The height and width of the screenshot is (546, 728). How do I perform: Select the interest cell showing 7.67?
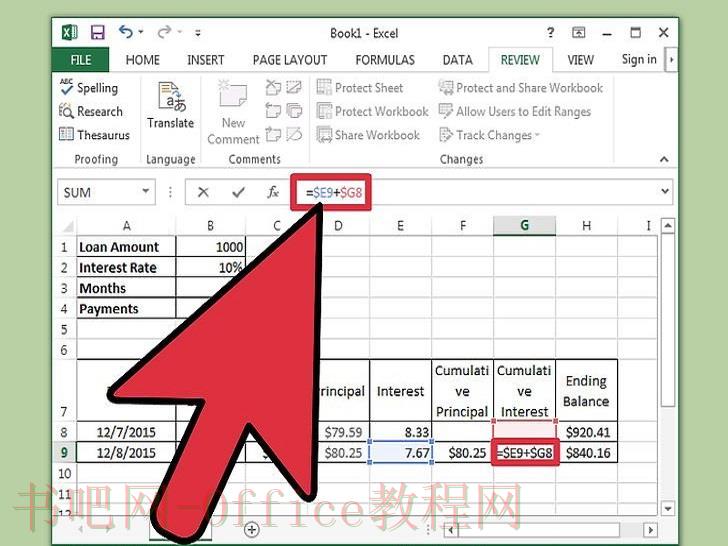click(400, 452)
